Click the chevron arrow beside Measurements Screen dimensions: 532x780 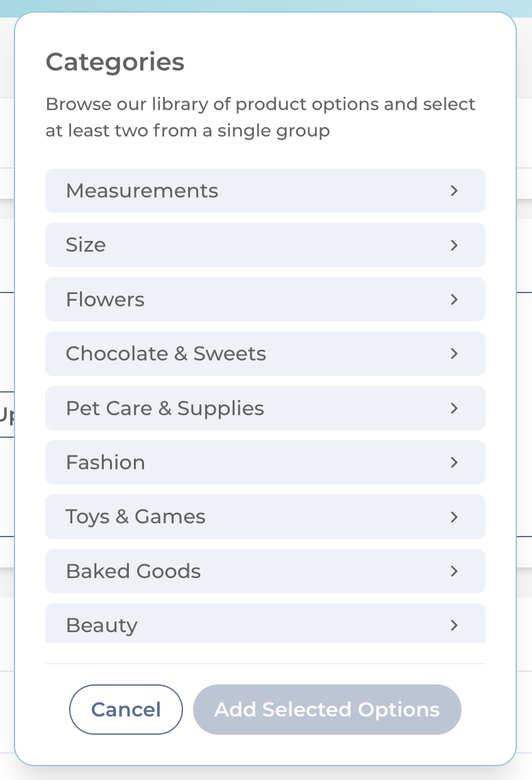click(454, 191)
